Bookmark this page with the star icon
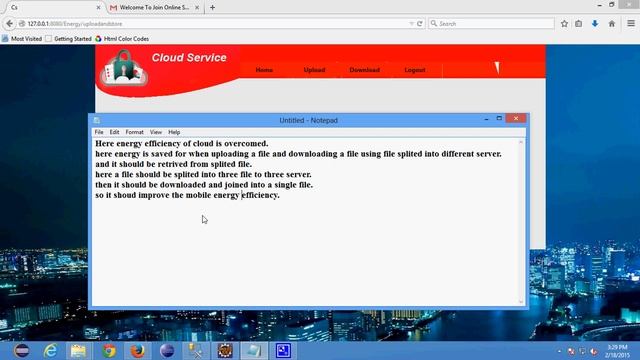The height and width of the screenshot is (360, 640). pyautogui.click(x=564, y=24)
